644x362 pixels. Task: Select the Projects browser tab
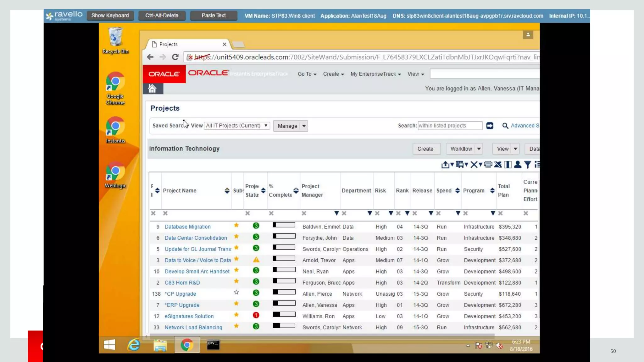tap(187, 44)
